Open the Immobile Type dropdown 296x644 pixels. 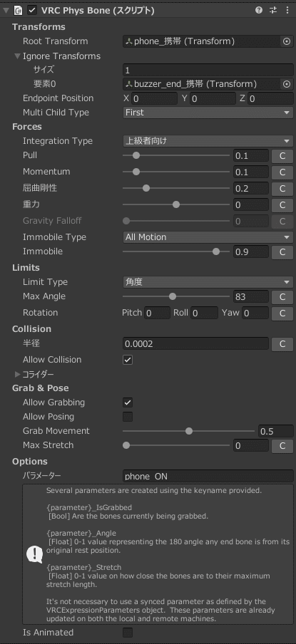[208, 237]
